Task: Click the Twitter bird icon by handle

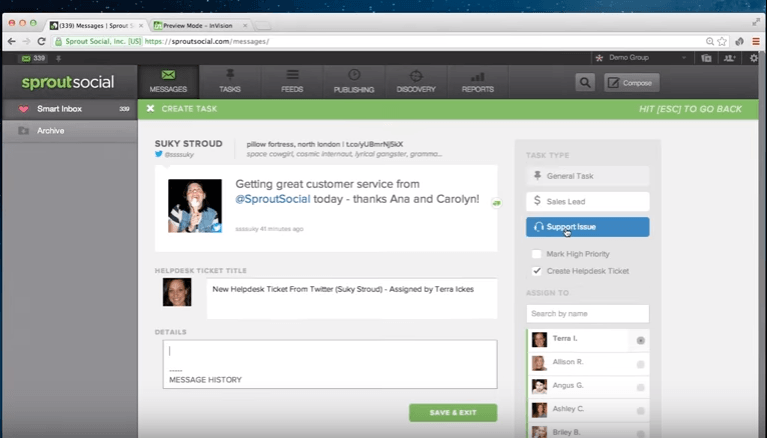Action: coord(158,154)
